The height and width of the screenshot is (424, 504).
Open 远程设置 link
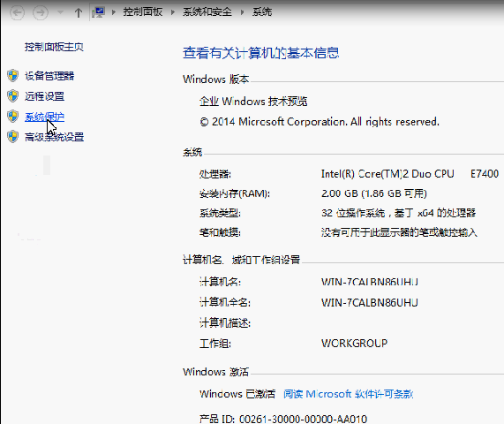point(44,96)
